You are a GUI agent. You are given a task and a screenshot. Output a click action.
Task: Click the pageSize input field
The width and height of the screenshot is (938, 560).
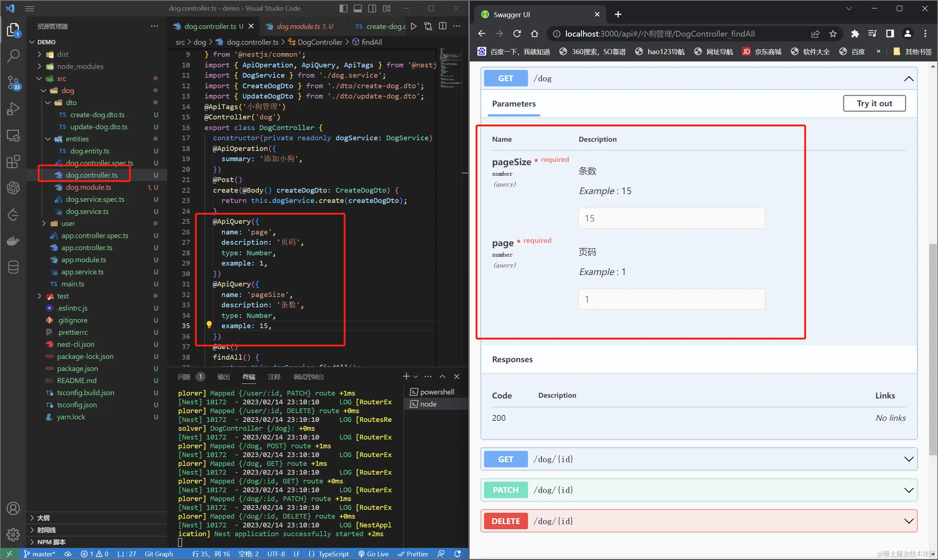pyautogui.click(x=671, y=218)
